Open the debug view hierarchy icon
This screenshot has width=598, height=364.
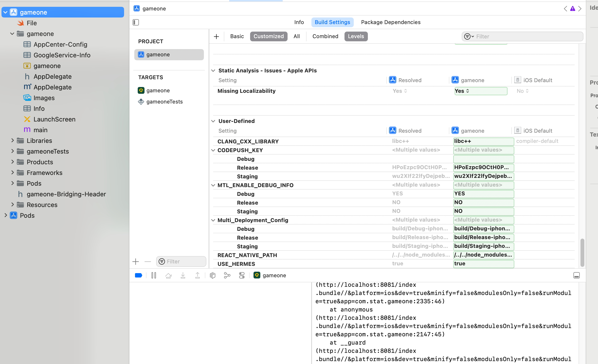[213, 275]
